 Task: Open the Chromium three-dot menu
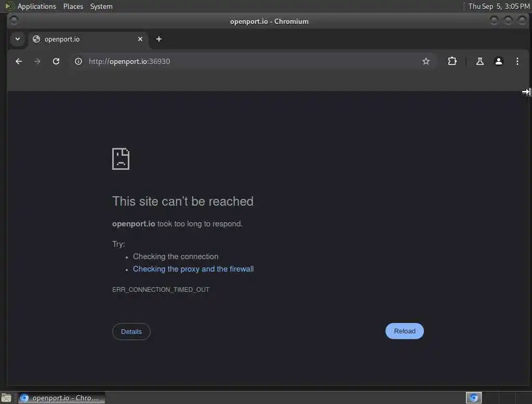[517, 61]
